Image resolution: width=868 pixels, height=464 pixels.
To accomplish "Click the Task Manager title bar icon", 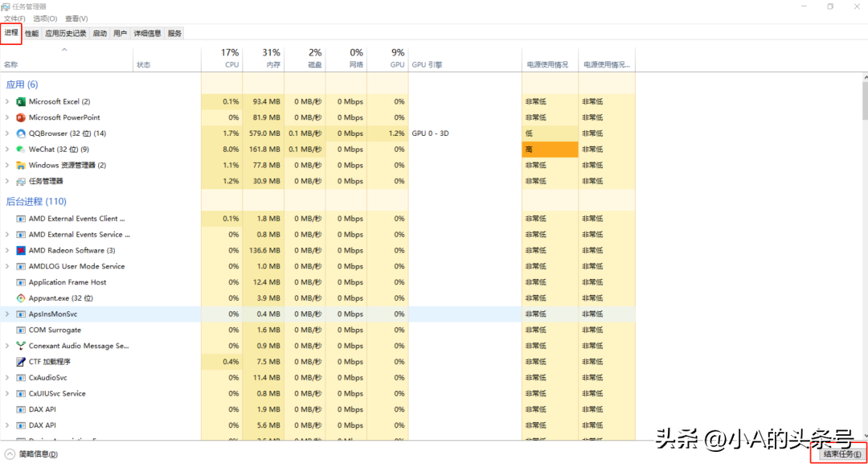I will pyautogui.click(x=6, y=6).
